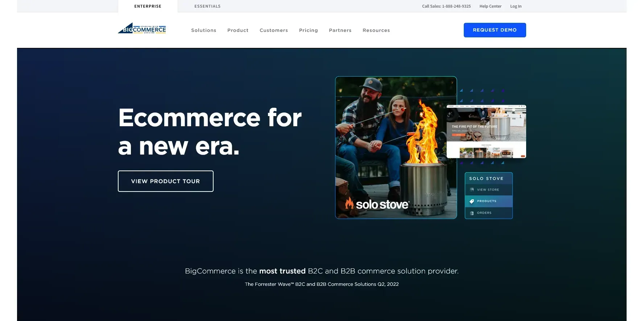Click the Solo Stove flame logo icon
Screen dimensions: 644x321
coord(349,203)
